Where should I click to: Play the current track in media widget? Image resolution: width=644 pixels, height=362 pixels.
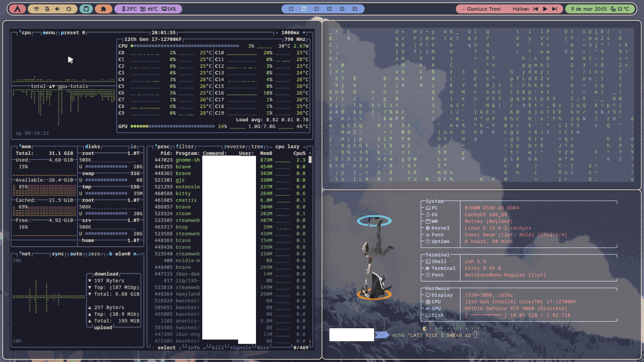click(545, 9)
